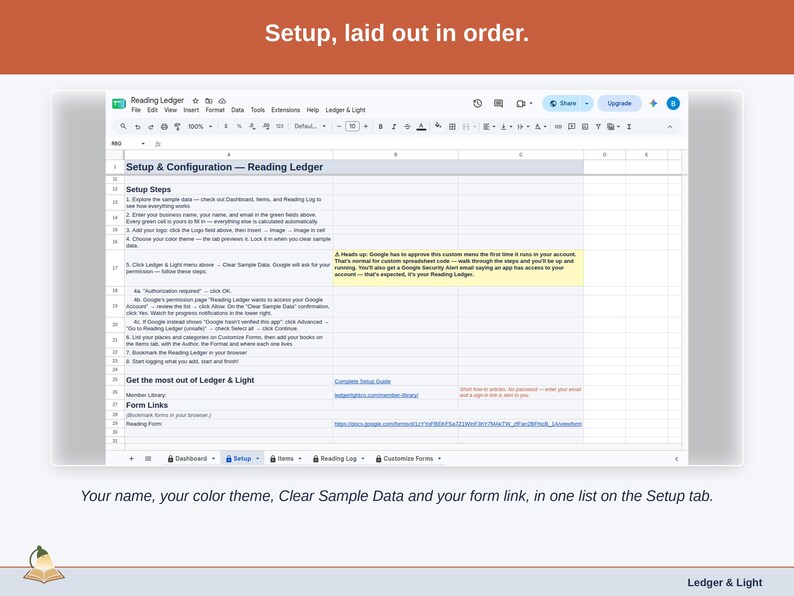Screen dimensions: 794x596
Task: Toggle italic formatting
Action: tap(393, 127)
